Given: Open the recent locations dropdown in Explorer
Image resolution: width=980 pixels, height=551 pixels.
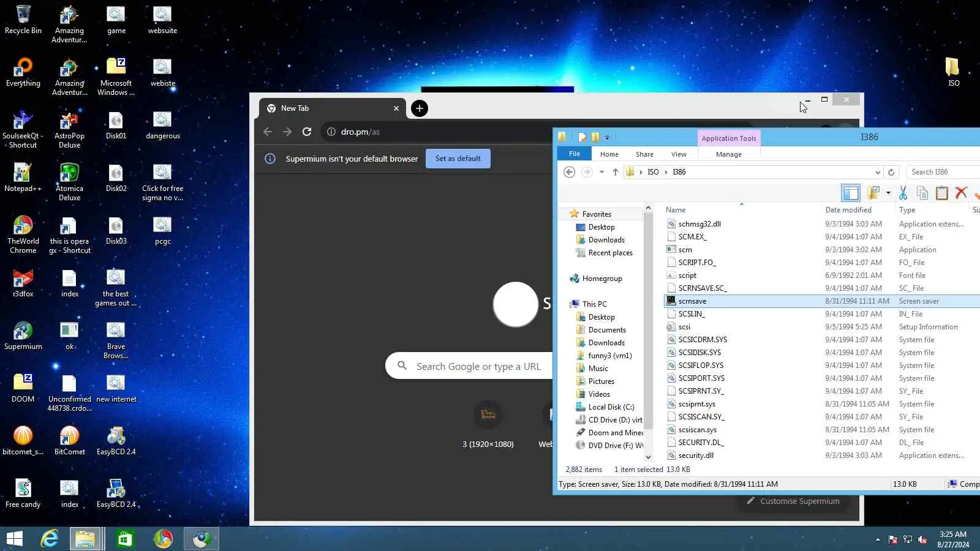Looking at the screenshot, I should click(602, 172).
